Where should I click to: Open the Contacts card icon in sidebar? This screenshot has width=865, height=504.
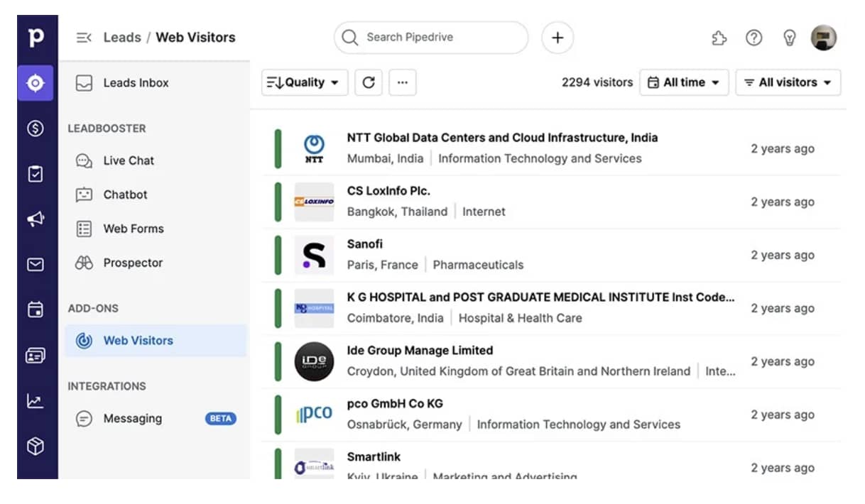pos(36,356)
